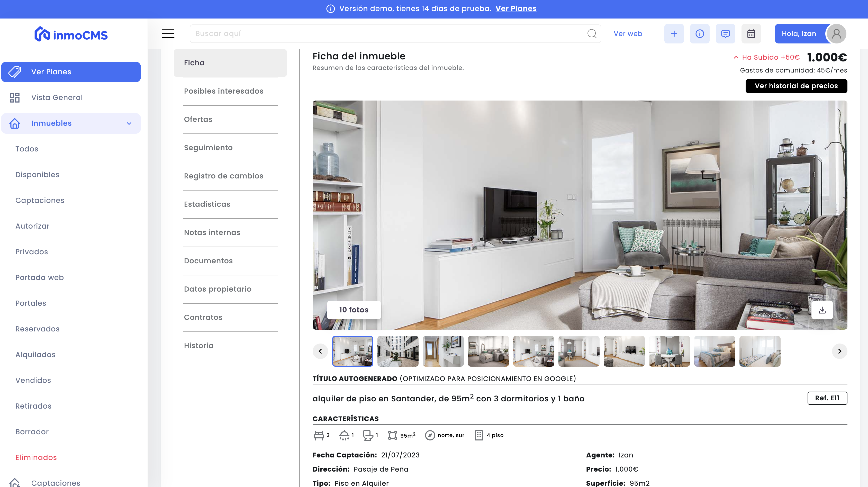Select the building facade thumbnail
868x487 pixels.
[397, 351]
